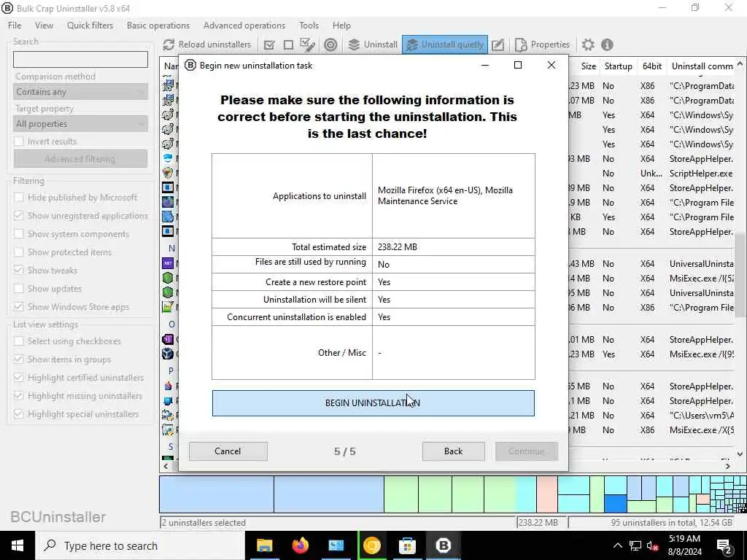This screenshot has width=747, height=560.
Task: Toggle Show items in groups checkbox
Action: point(18,359)
